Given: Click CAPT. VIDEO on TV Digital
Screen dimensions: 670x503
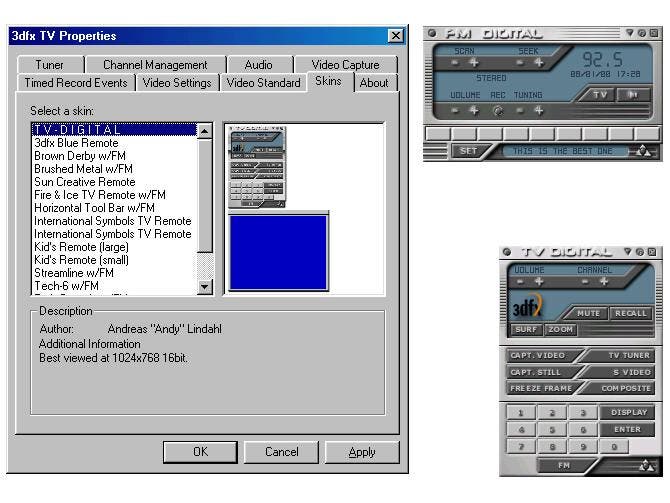Looking at the screenshot, I should point(541,356).
